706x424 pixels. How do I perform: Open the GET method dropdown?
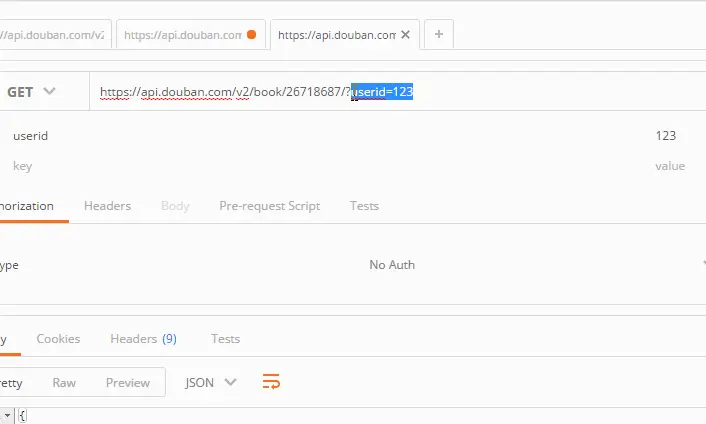31,92
